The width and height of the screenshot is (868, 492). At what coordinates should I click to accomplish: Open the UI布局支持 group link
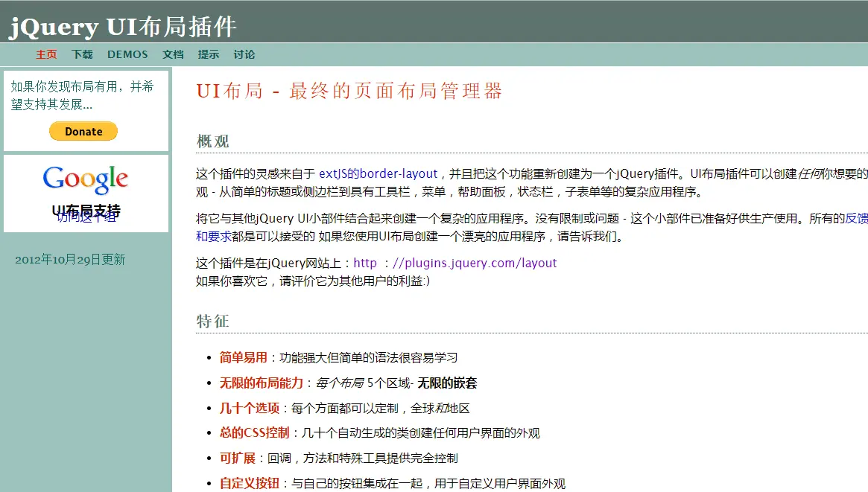[86, 211]
